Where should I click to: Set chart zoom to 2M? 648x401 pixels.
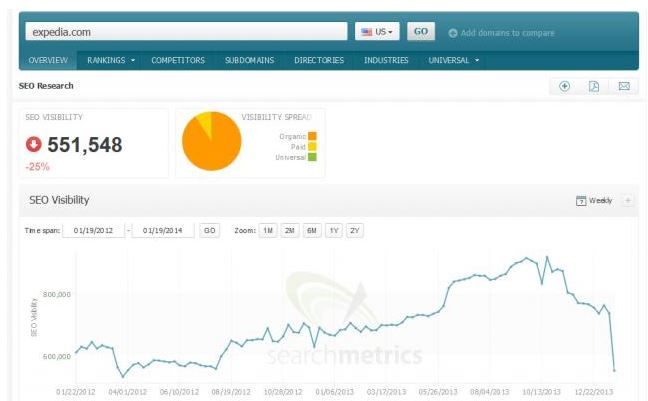[x=290, y=231]
